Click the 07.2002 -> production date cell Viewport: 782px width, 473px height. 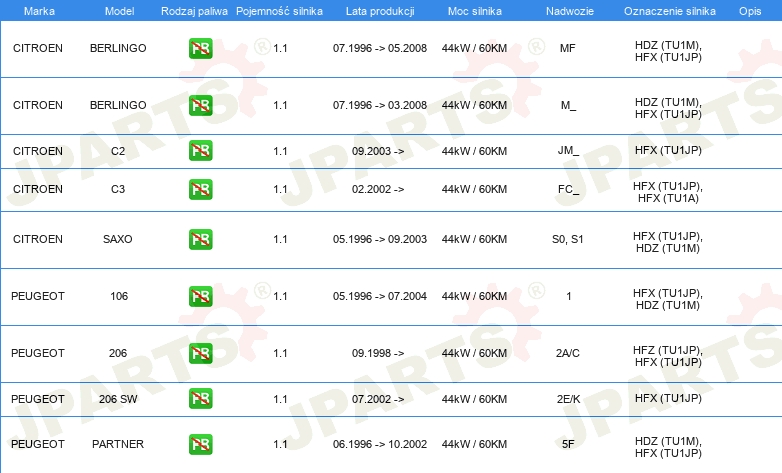tap(378, 399)
